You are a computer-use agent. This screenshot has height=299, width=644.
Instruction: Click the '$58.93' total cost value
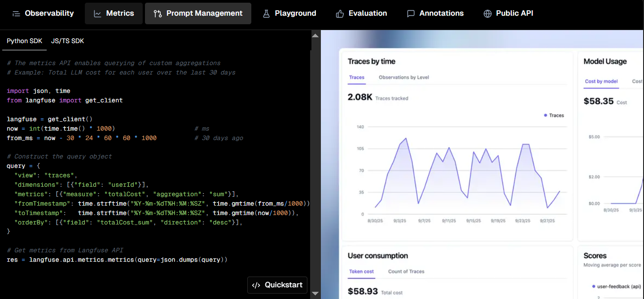tap(363, 291)
